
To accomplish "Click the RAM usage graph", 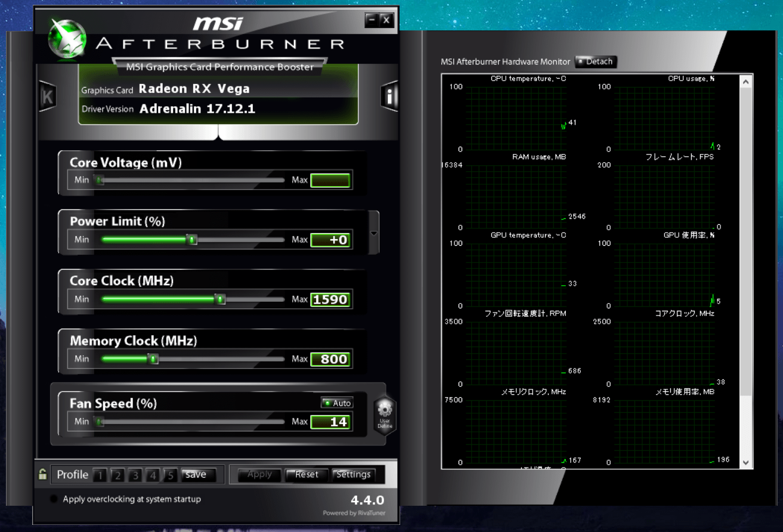I will point(516,196).
